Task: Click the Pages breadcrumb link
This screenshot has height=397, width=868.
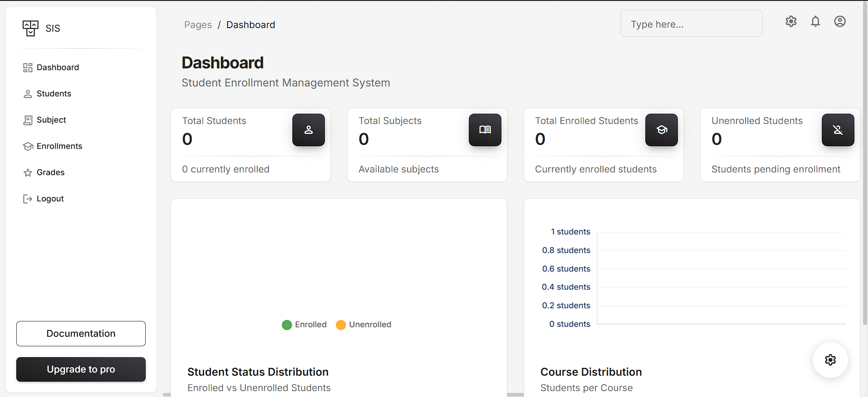Action: 198,25
